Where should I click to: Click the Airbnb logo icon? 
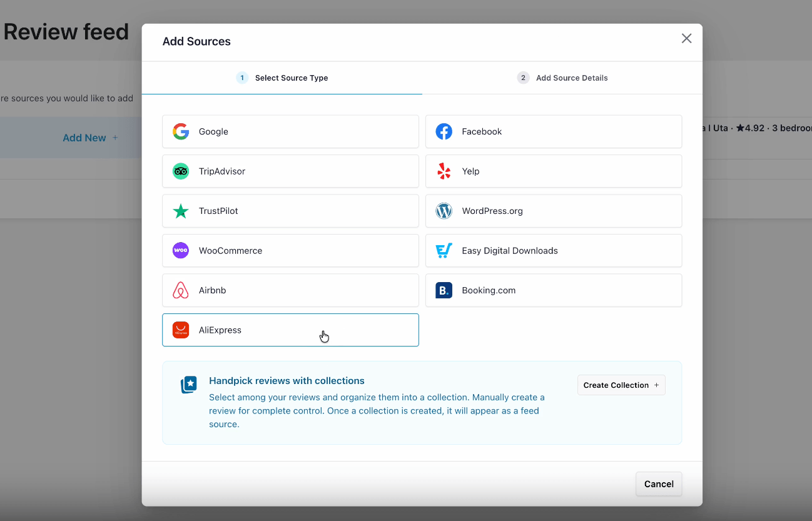click(x=181, y=290)
